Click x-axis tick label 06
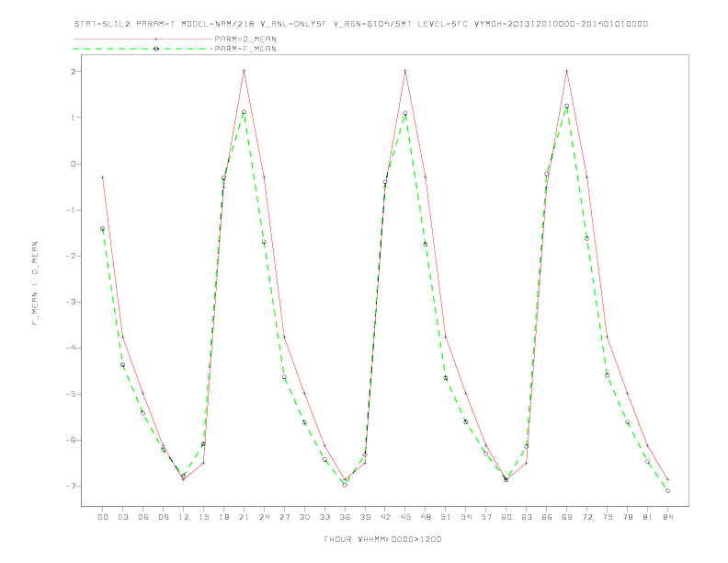 (143, 517)
